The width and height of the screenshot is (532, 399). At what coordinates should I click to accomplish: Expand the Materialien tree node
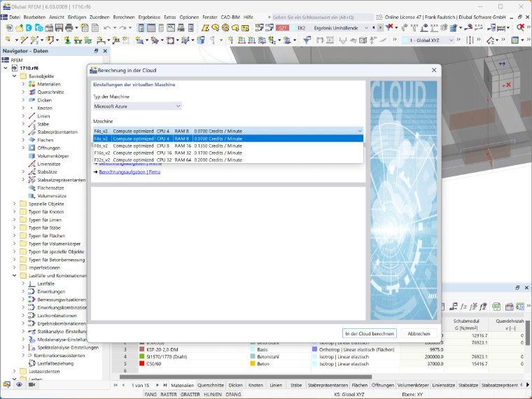[x=23, y=84]
